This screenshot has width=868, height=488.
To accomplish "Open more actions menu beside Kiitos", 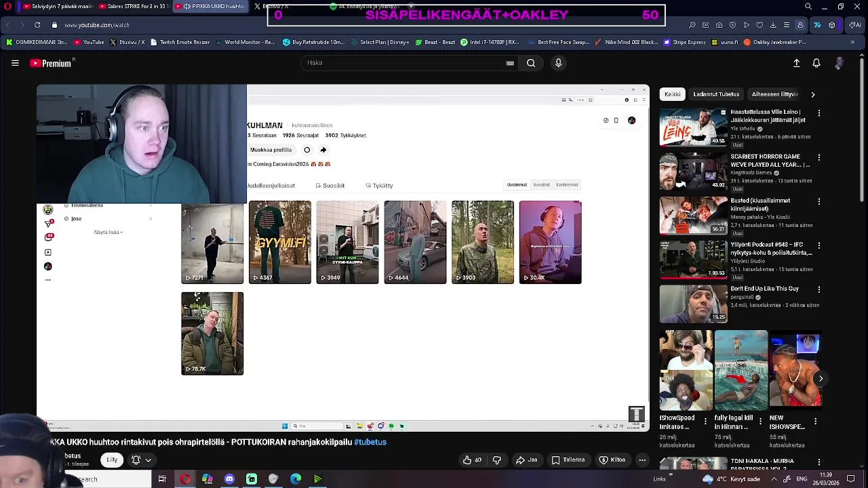I will (642, 460).
